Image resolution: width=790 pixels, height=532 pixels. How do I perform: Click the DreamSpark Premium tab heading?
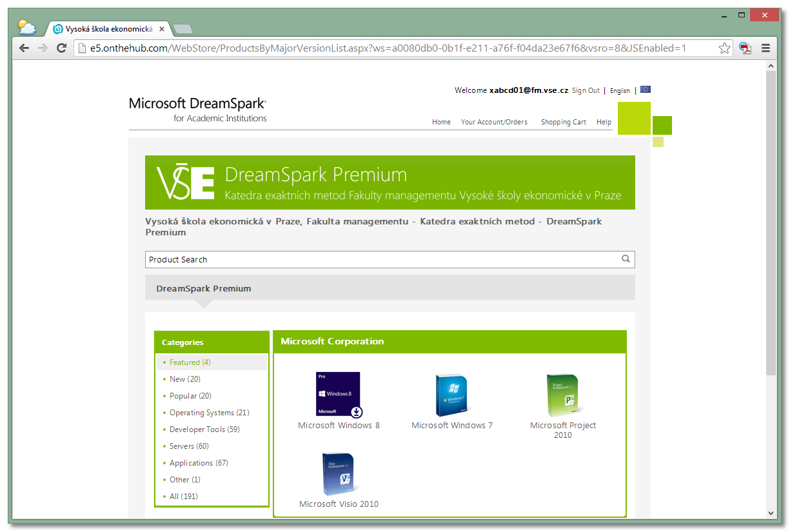pyautogui.click(x=204, y=288)
